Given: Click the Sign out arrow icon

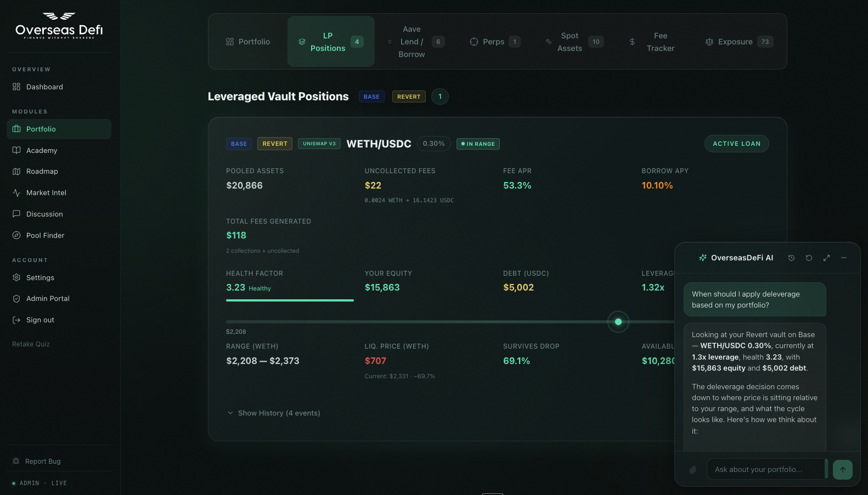Looking at the screenshot, I should [x=16, y=320].
